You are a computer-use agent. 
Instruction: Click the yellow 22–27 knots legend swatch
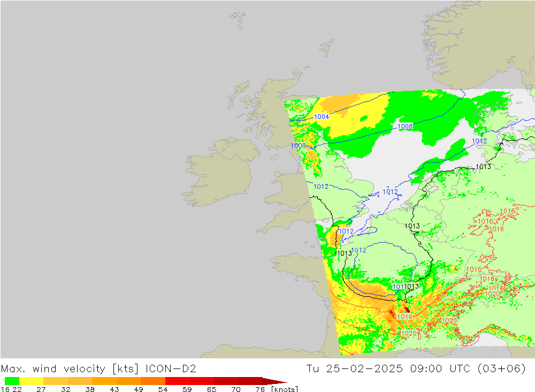[x=32, y=381]
